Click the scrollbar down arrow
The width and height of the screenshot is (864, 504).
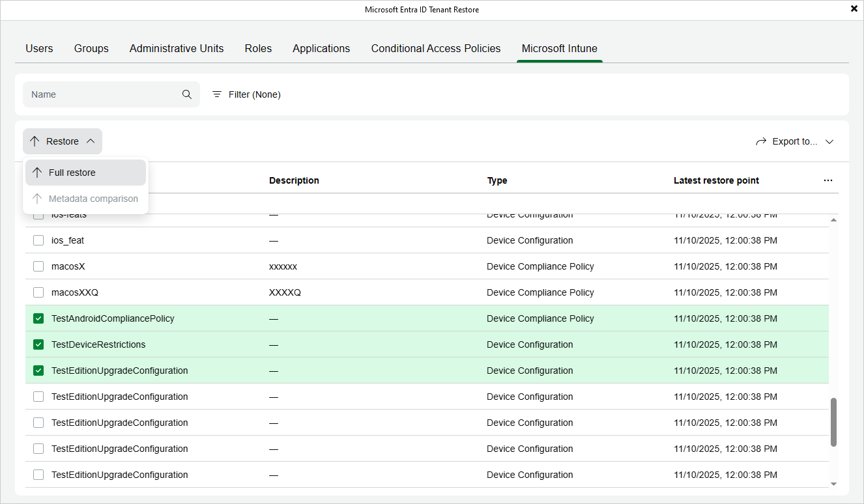(x=833, y=484)
